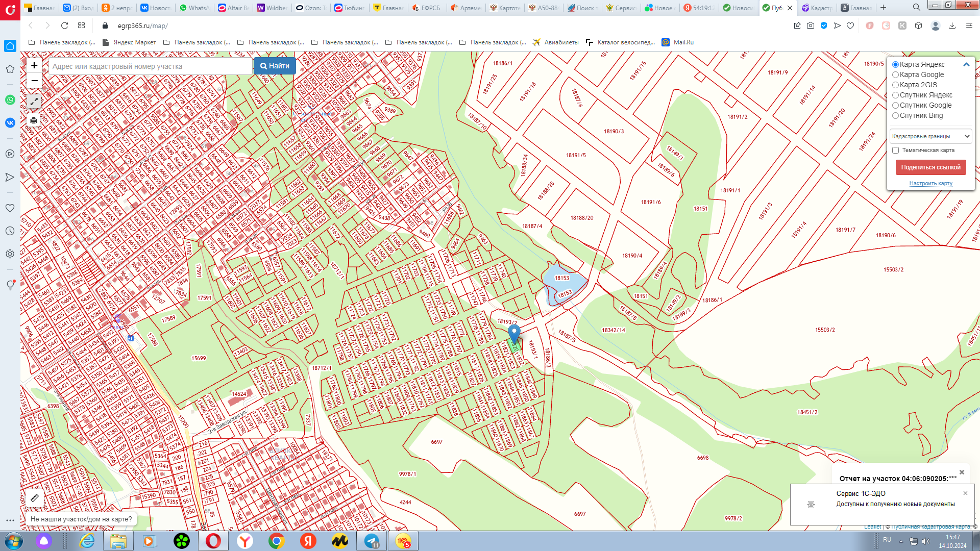This screenshot has width=980, height=551.
Task: Switch to the Wildberries browser tab
Action: click(x=272, y=8)
